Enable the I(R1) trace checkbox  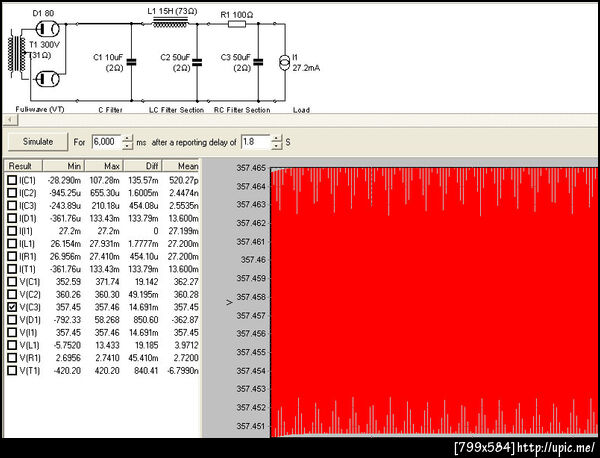pyautogui.click(x=12, y=256)
